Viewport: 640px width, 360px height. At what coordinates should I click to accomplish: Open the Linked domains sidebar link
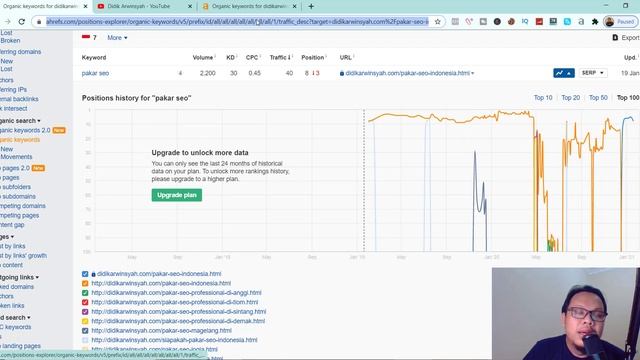click(17, 287)
